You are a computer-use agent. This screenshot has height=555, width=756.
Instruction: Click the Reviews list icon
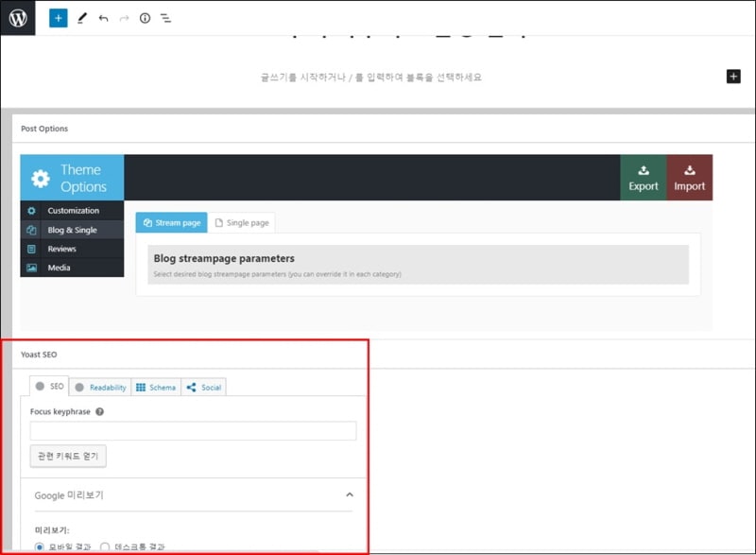[31, 249]
